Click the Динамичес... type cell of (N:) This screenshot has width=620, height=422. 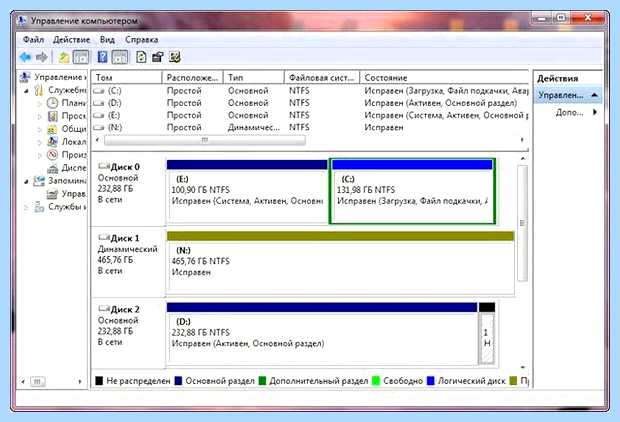[253, 128]
